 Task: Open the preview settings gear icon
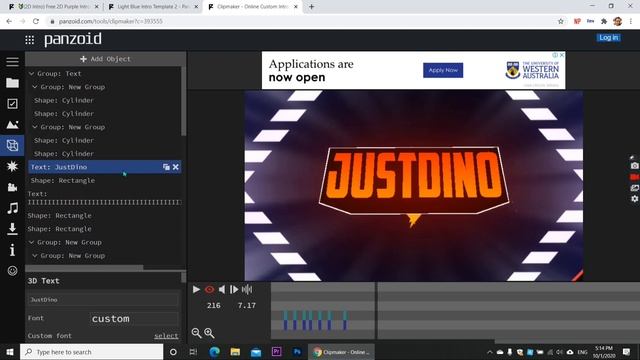point(634,199)
